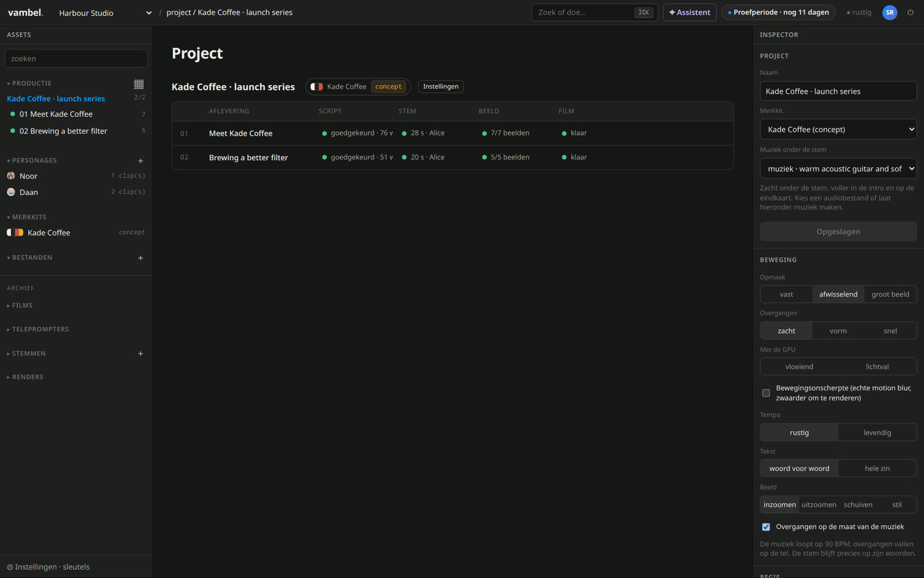Expand the Renders section
The width and height of the screenshot is (924, 578).
coord(25,377)
